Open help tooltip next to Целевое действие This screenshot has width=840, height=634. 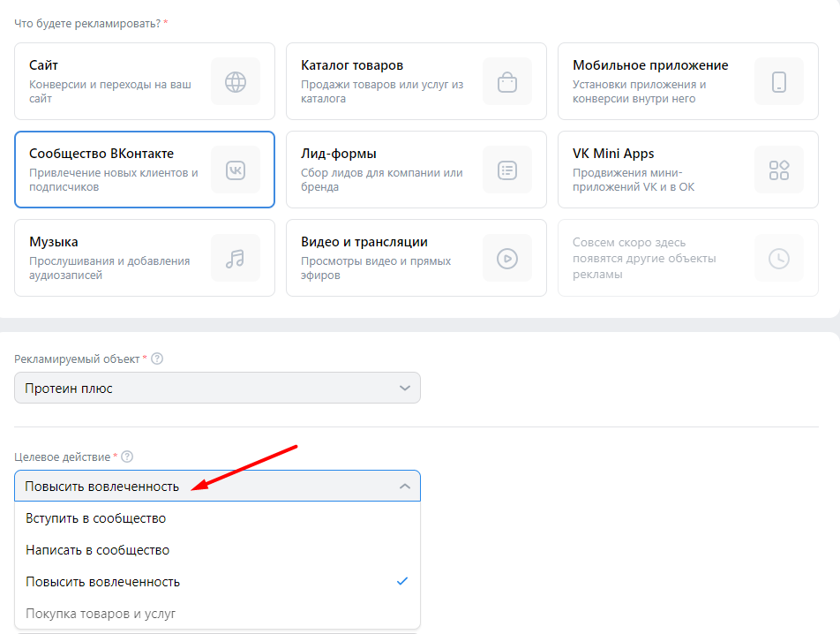(x=127, y=457)
